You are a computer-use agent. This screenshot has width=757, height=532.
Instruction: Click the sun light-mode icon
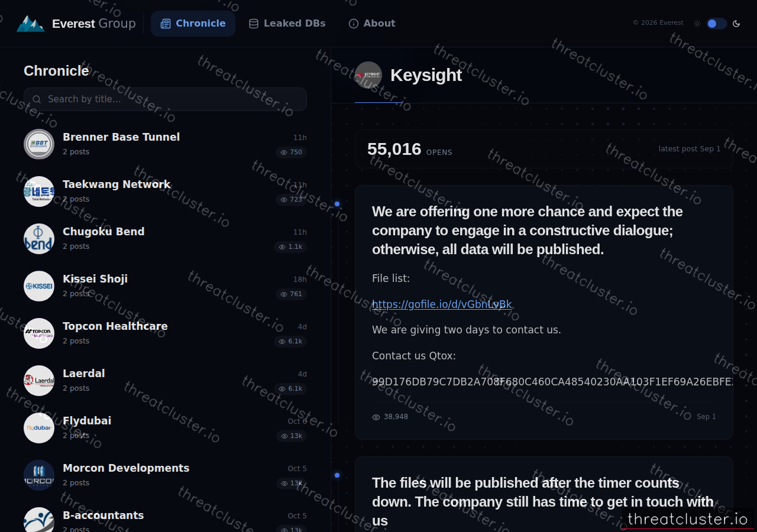[697, 24]
